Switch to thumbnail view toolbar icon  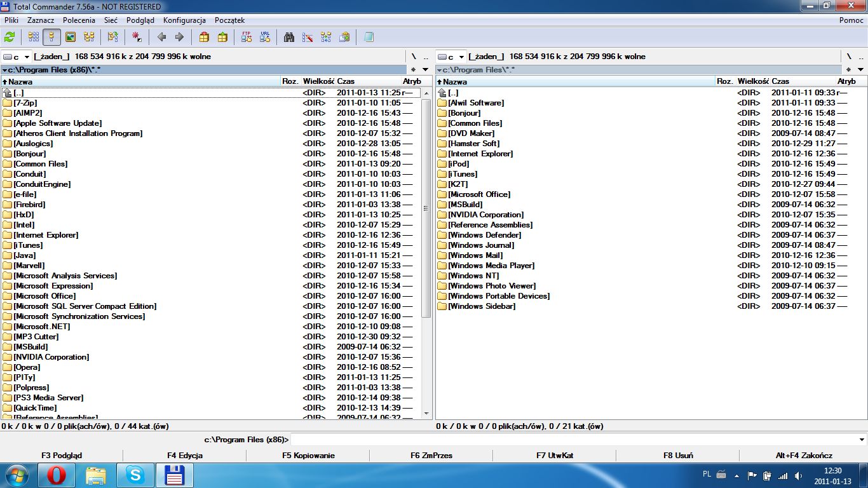click(71, 37)
